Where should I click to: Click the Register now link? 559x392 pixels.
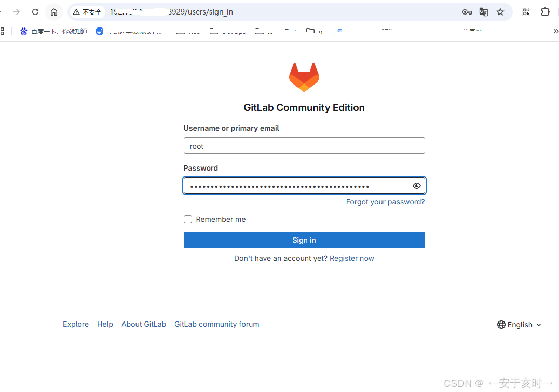(x=351, y=258)
